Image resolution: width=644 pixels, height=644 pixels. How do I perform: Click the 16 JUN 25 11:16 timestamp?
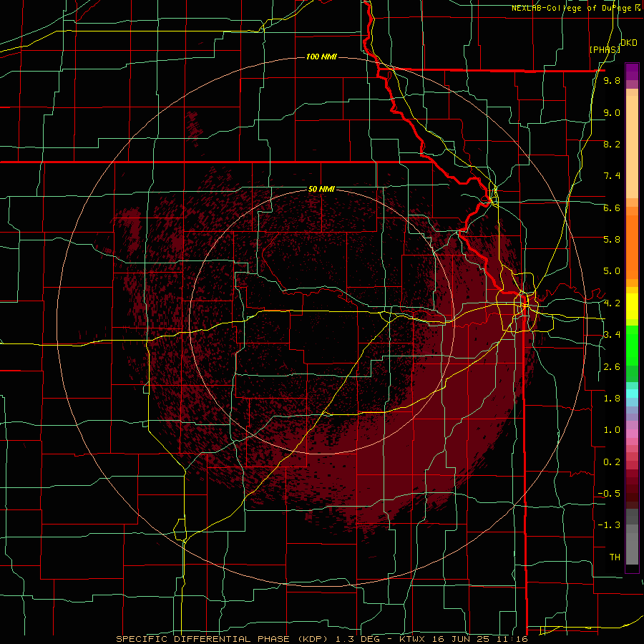click(480, 639)
